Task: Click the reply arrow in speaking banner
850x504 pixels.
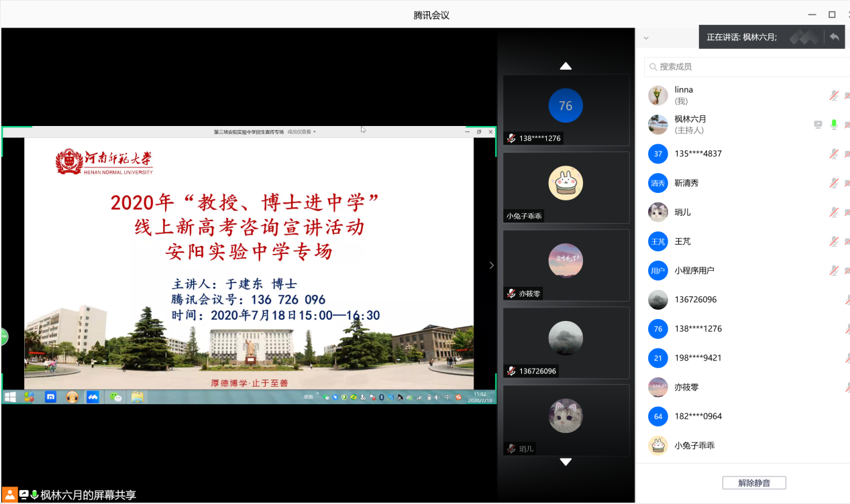Action: click(834, 37)
